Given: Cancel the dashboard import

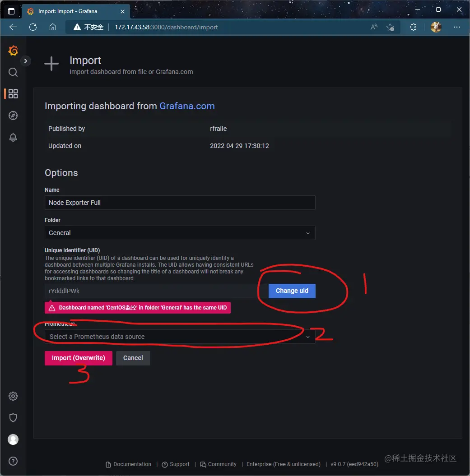Looking at the screenshot, I should point(133,358).
